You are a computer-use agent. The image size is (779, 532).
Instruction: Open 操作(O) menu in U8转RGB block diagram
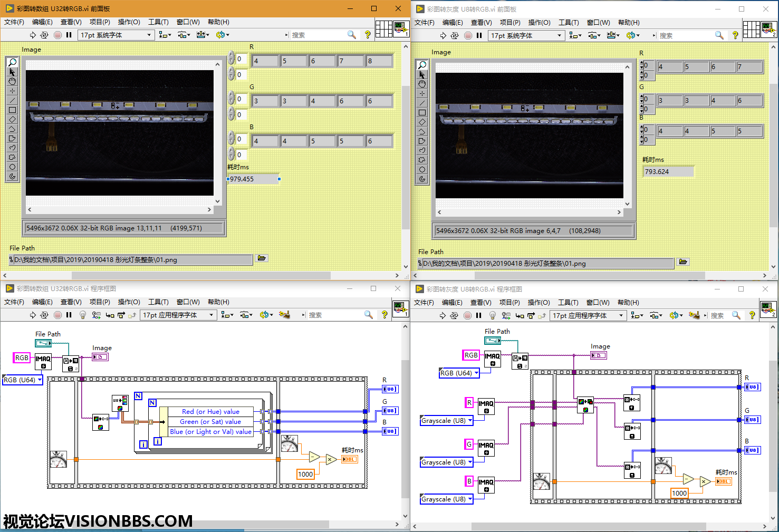(x=538, y=302)
